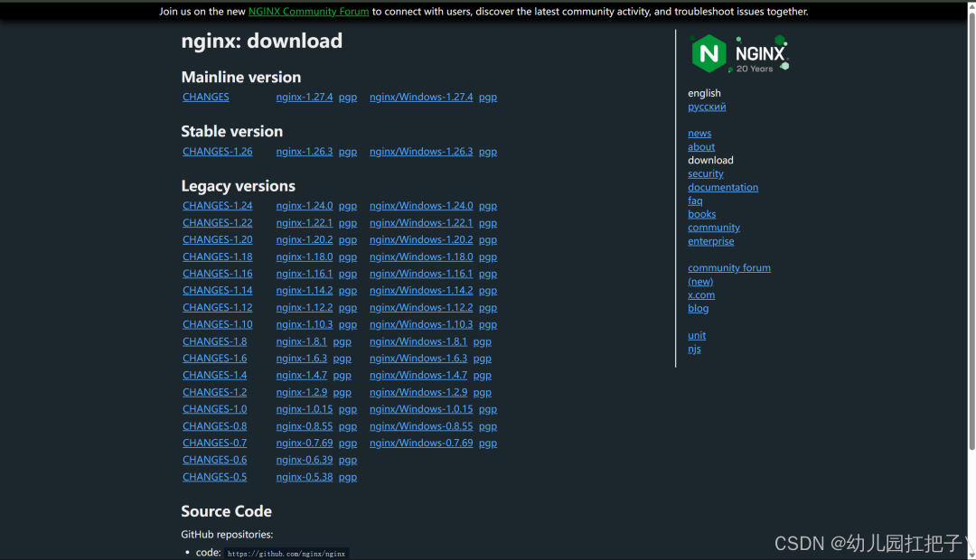The image size is (976, 560).
Task: Open pgp signature for nginx/Windows-1.27.4
Action: (x=488, y=97)
